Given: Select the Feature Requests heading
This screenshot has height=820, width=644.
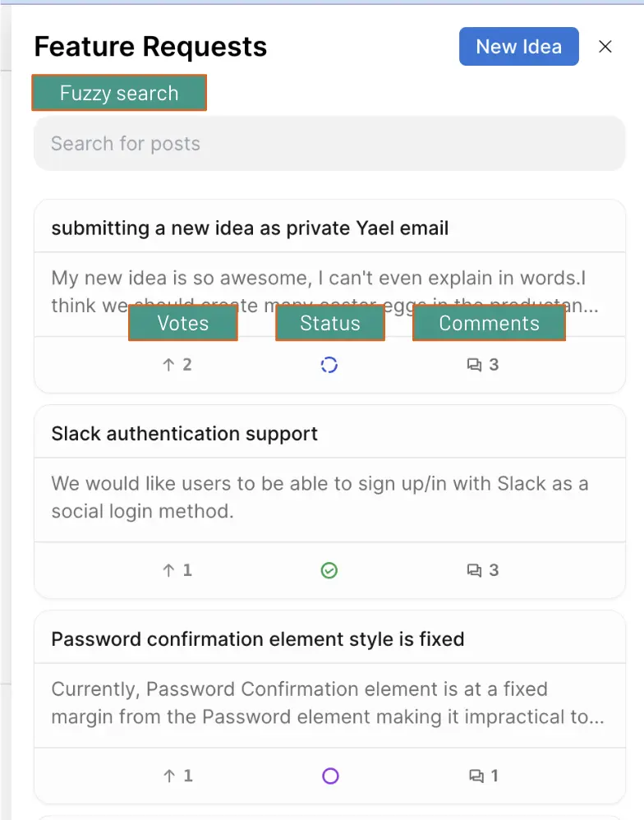Looking at the screenshot, I should coord(149,47).
